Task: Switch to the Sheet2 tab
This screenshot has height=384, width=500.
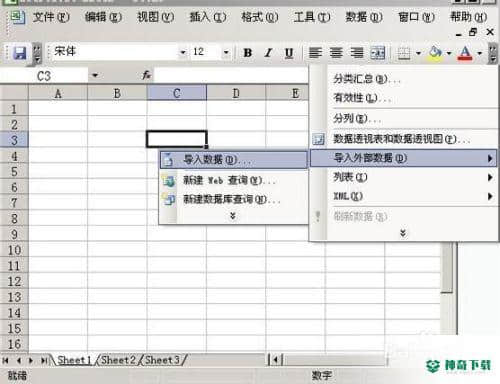Action: (118, 360)
